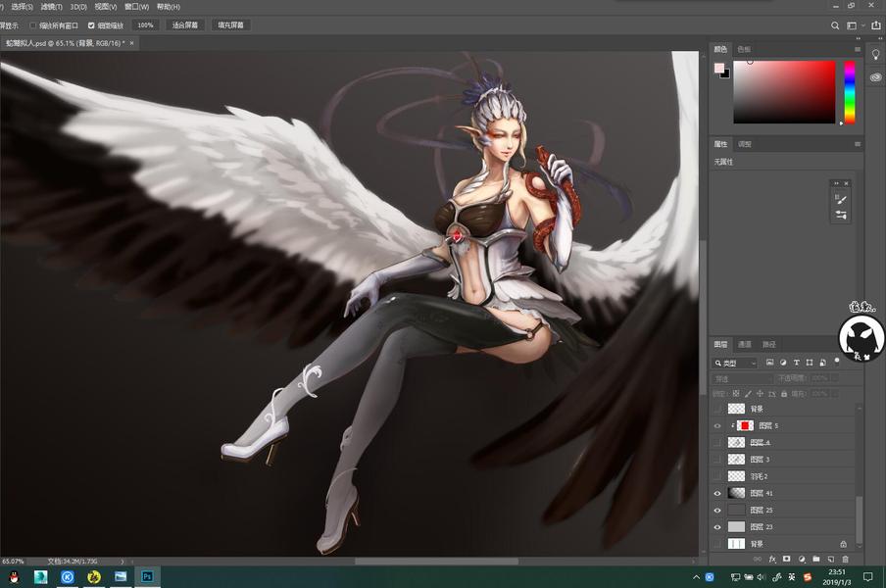Filter layers by shape layer icon

coord(810,363)
